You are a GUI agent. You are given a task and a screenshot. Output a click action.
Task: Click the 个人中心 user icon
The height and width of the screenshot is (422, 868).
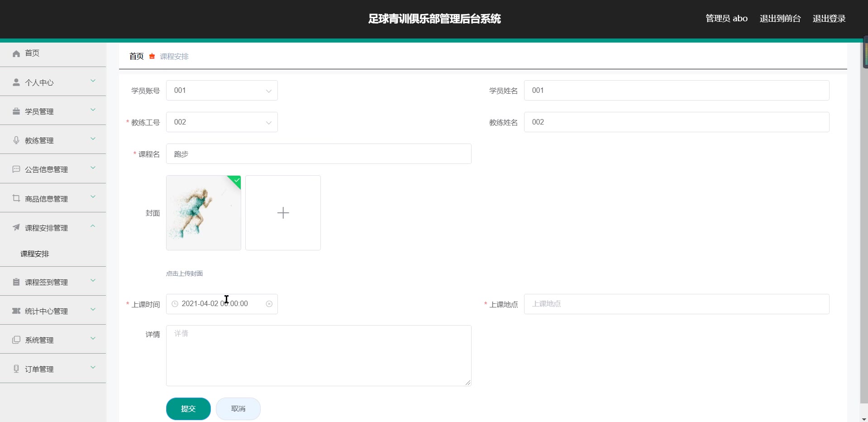click(16, 82)
